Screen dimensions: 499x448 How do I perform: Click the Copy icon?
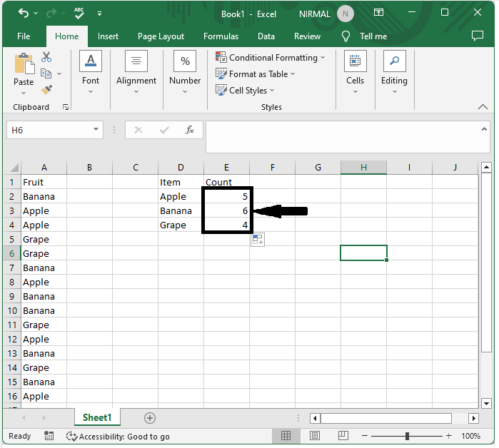click(46, 73)
